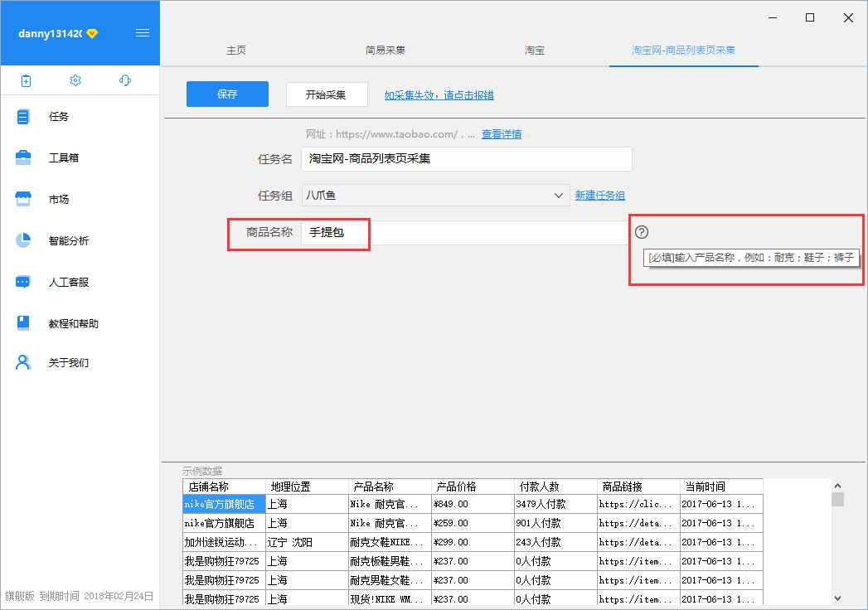Switch to the 主页 tab
The width and height of the screenshot is (868, 610).
pos(235,50)
